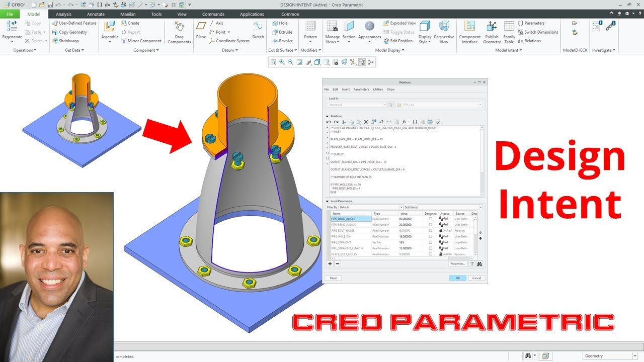
Task: Expand the Model Display group dropdown
Action: (389, 50)
